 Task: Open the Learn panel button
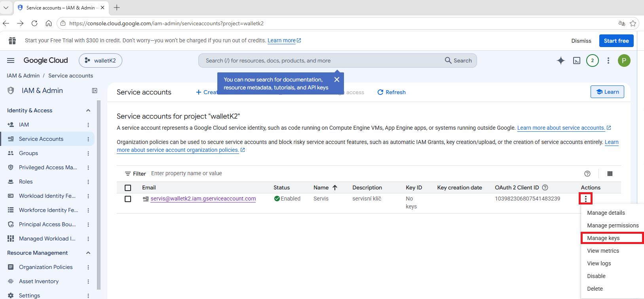coord(607,92)
